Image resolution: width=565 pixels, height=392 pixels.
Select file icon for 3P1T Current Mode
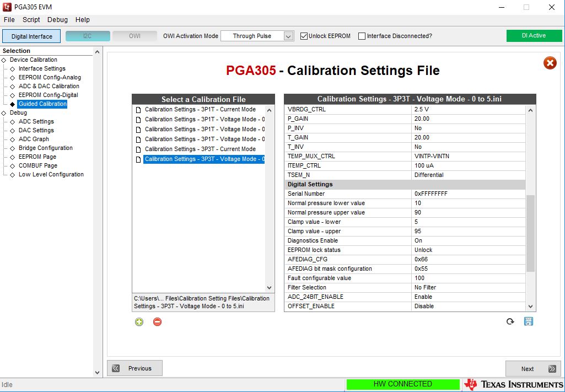click(x=138, y=110)
